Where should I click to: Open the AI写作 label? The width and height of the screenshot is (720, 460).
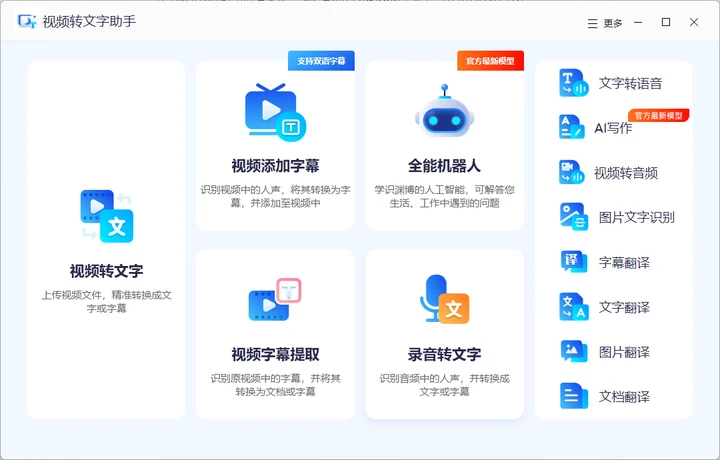pos(613,128)
